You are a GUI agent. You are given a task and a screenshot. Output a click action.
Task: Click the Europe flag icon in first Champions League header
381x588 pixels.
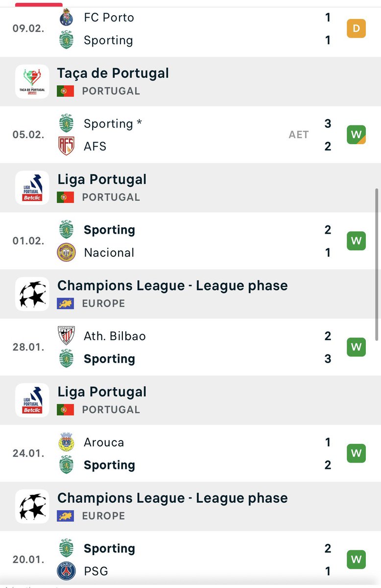point(66,303)
